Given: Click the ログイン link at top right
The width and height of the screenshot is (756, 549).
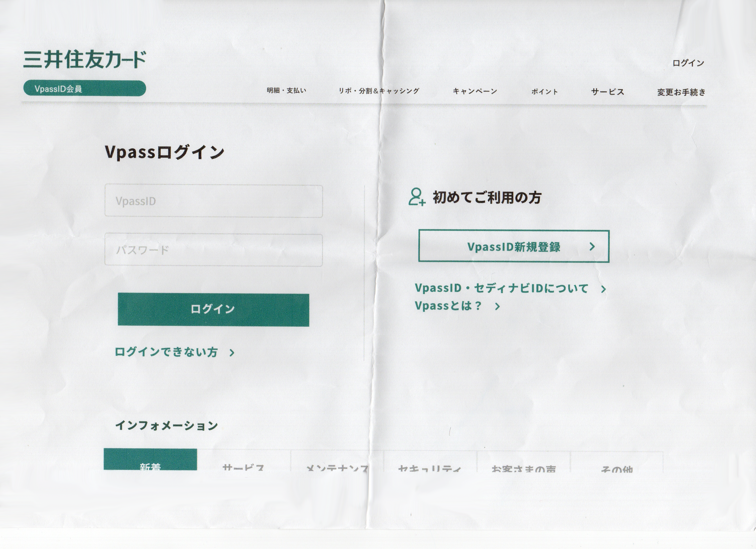Looking at the screenshot, I should (688, 63).
